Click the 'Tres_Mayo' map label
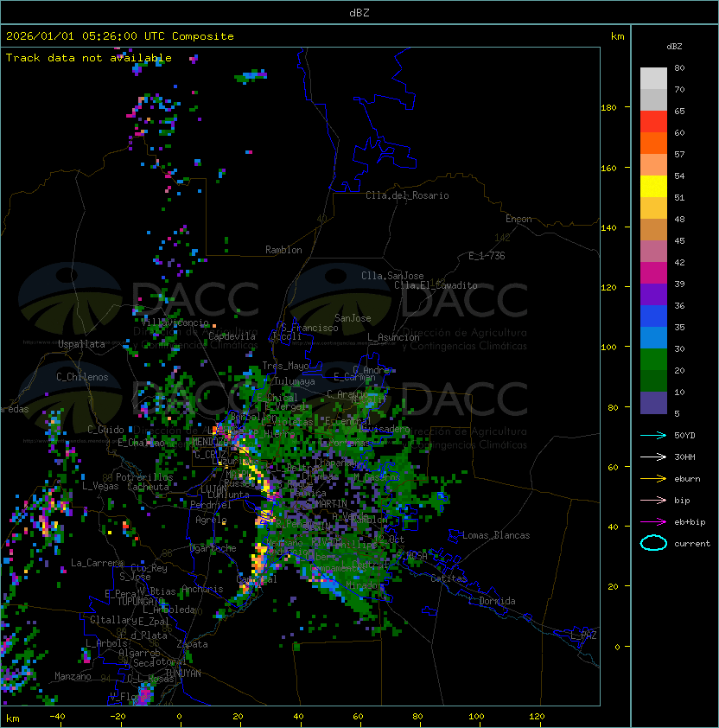The height and width of the screenshot is (728, 719). pyautogui.click(x=285, y=366)
